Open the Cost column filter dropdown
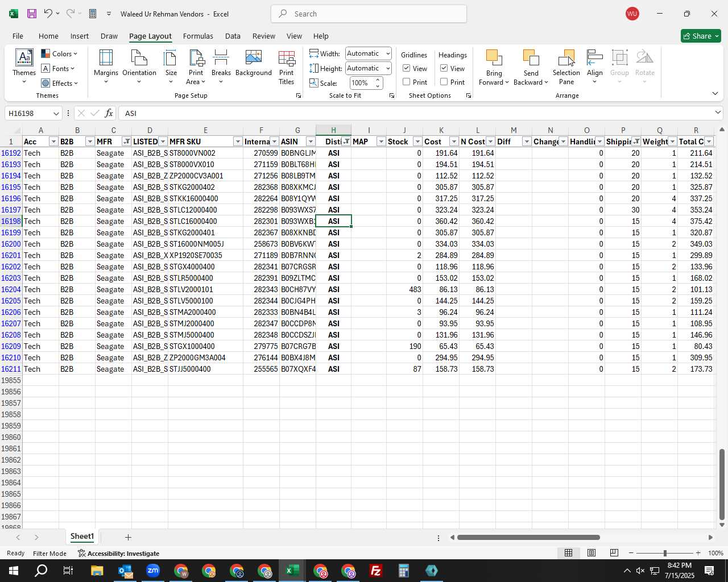The image size is (728, 582). click(x=454, y=142)
